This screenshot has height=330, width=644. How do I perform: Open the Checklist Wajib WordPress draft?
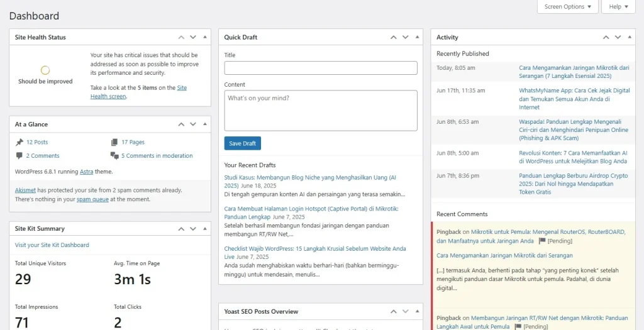(x=315, y=253)
